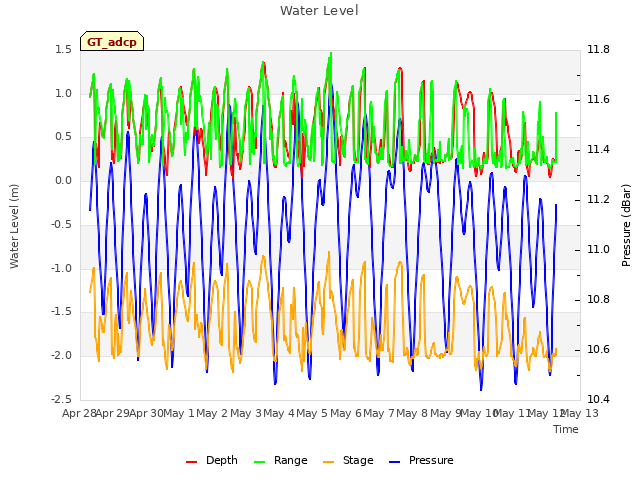Click the Apr 28 date tick label
Image resolution: width=640 pixels, height=480 pixels.
tap(80, 413)
